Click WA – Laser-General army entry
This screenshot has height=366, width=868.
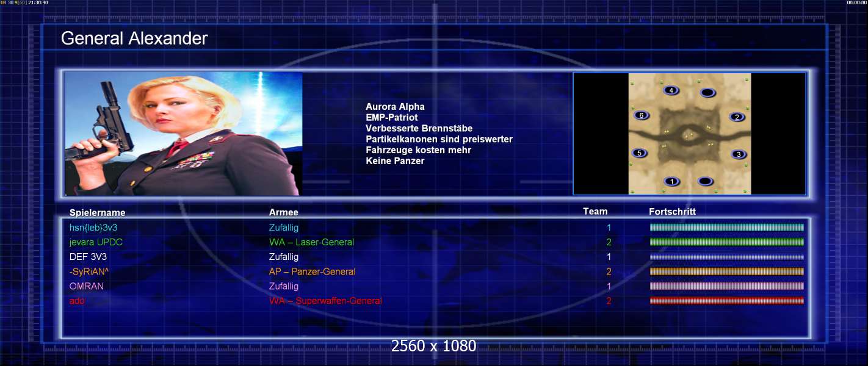(x=311, y=242)
